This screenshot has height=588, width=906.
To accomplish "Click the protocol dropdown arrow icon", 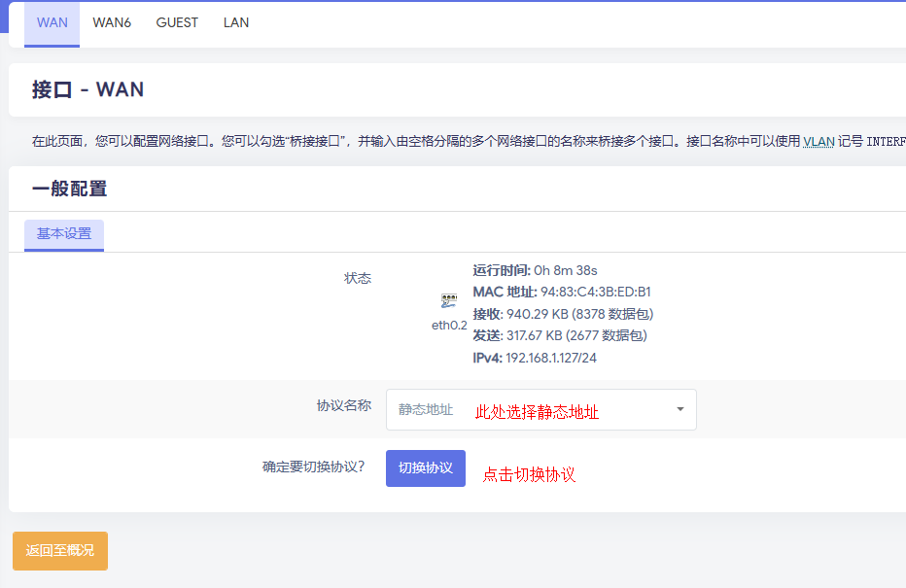I will [679, 409].
